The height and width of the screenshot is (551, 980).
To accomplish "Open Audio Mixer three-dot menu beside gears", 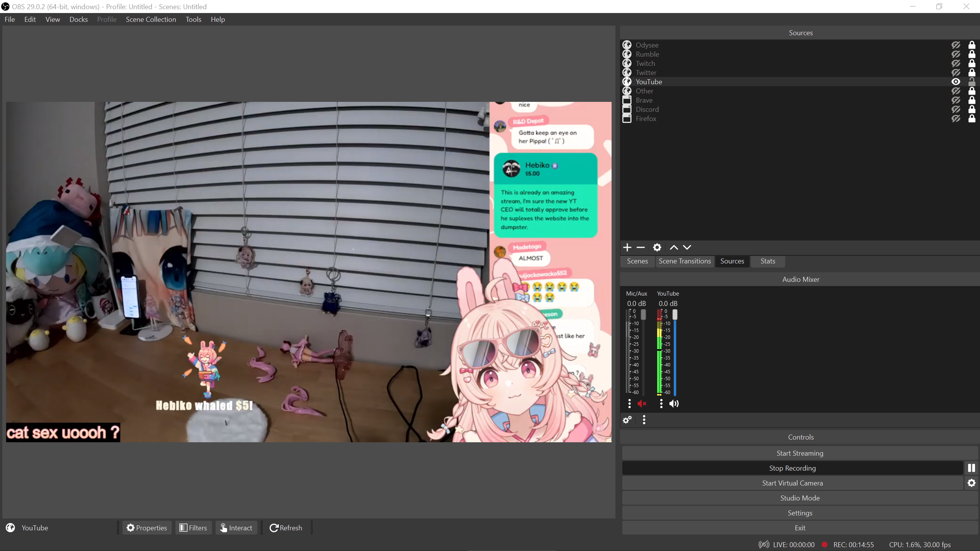I will pyautogui.click(x=644, y=420).
